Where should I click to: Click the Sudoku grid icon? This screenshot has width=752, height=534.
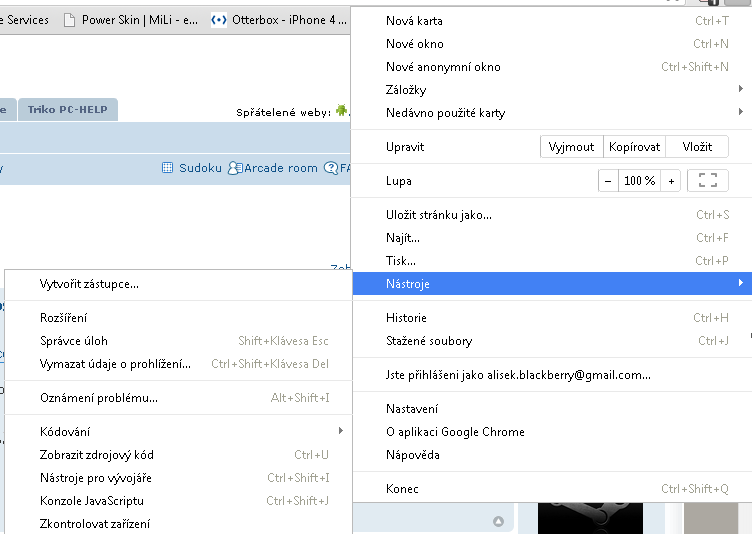(x=168, y=168)
